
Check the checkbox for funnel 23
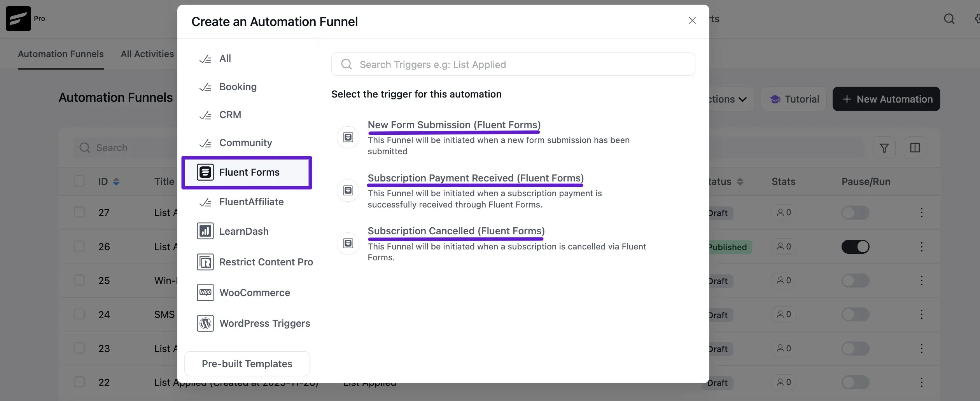coord(79,348)
